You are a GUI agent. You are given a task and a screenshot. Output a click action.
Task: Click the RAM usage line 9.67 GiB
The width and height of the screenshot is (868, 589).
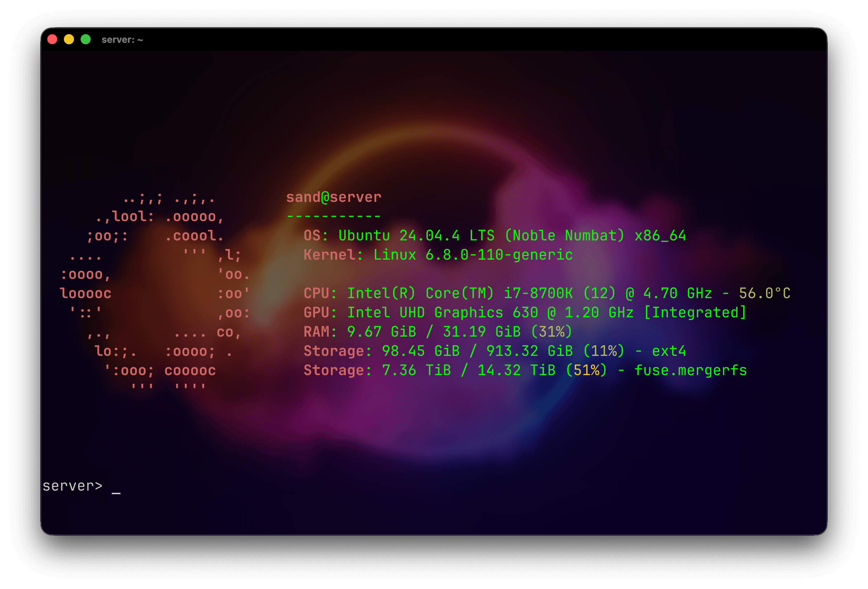[x=438, y=332]
